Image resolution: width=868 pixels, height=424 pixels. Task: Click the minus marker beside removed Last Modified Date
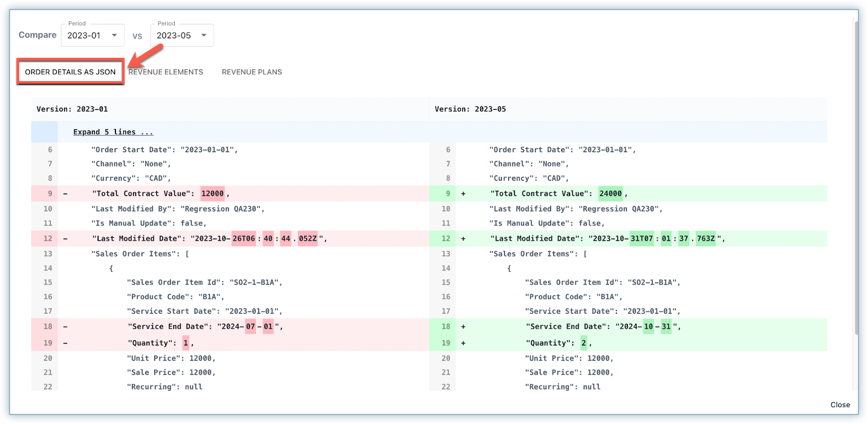point(65,239)
